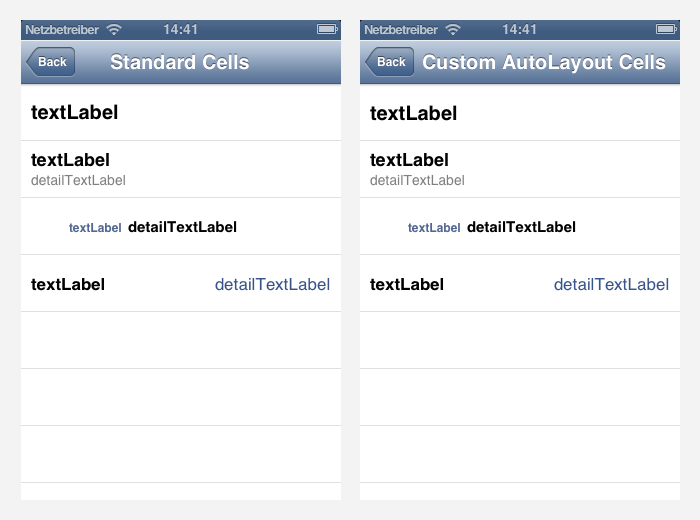Select first textLabel cell in Standard Cells
Viewport: 700px width, 520px height.
click(x=180, y=113)
